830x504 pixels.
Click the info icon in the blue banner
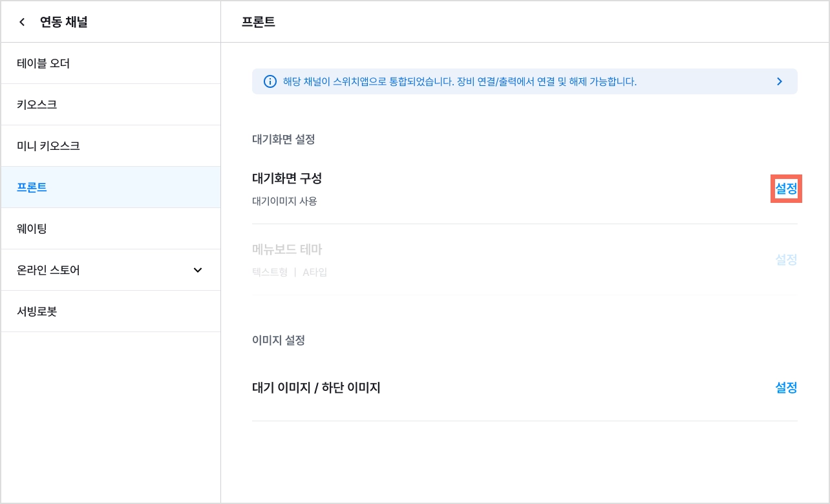click(270, 81)
